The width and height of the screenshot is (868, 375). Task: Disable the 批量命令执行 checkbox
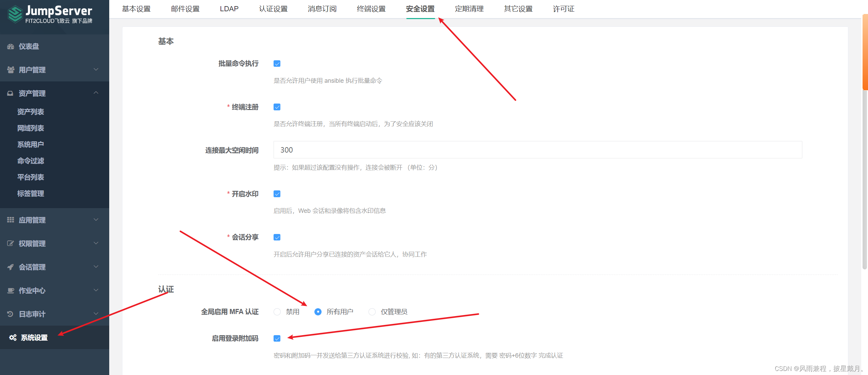click(277, 63)
